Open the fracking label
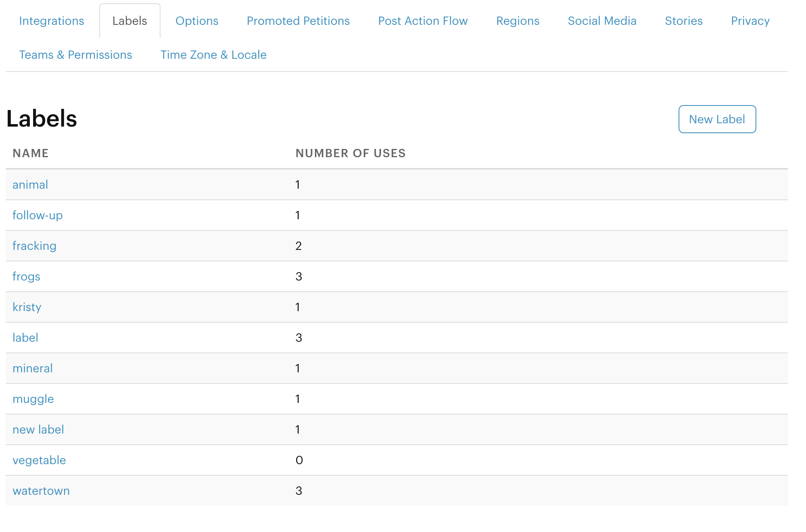 pos(34,246)
